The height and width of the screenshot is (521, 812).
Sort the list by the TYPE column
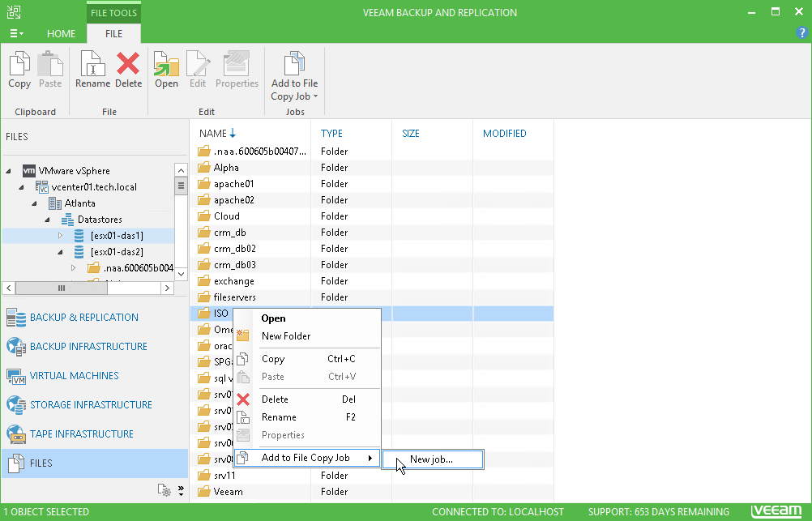[x=331, y=134]
